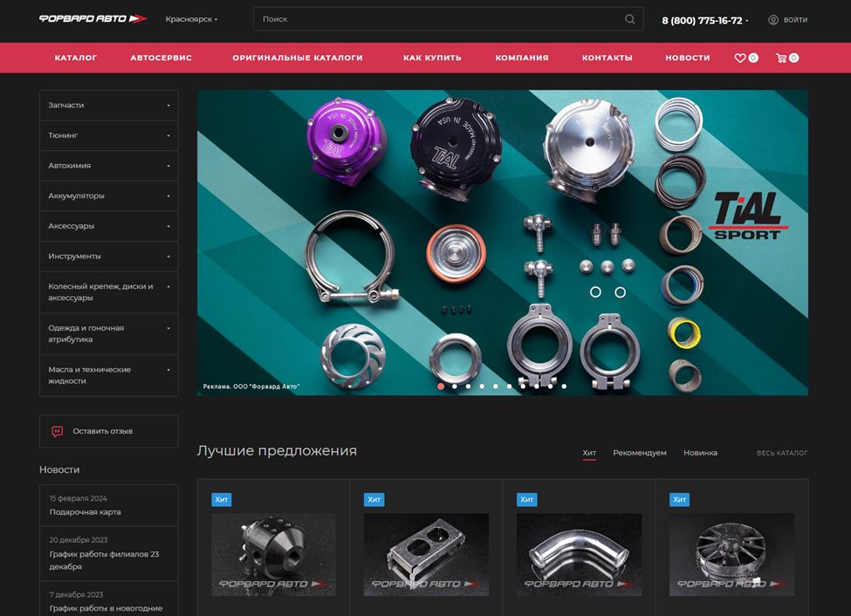The height and width of the screenshot is (616, 851).
Task: Open the shopping cart icon
Action: pyautogui.click(x=781, y=58)
